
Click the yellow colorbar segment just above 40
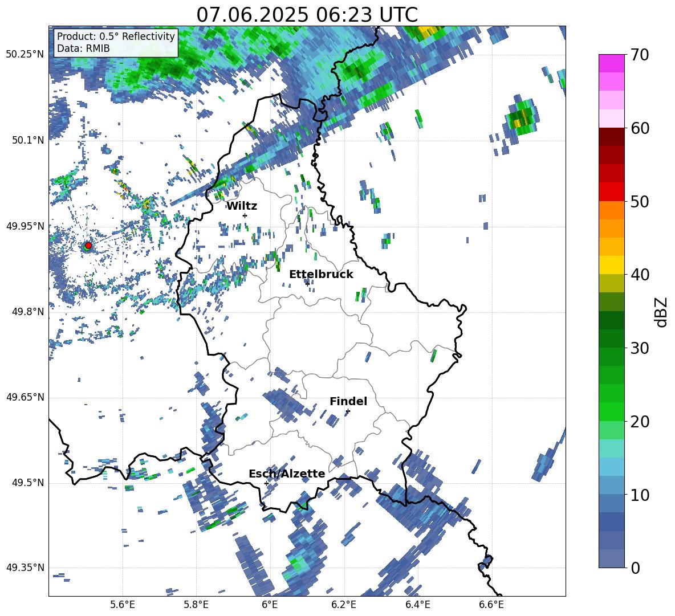coord(611,265)
